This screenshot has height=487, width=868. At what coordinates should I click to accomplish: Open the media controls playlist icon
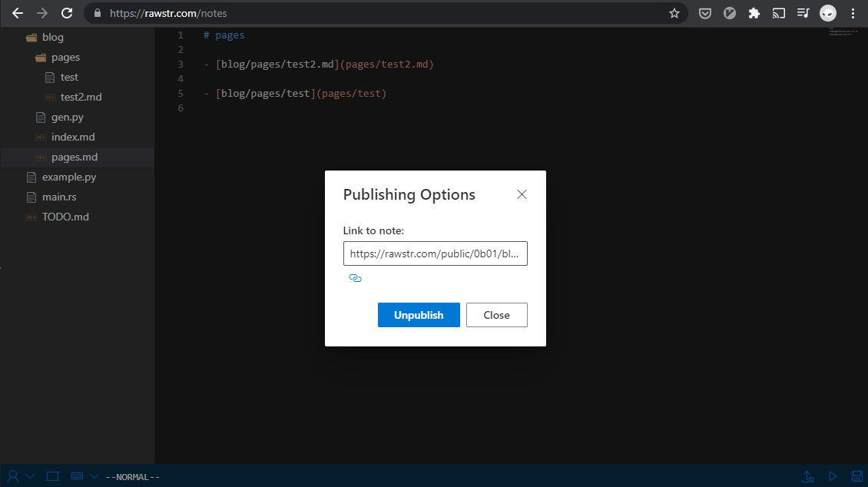point(802,13)
